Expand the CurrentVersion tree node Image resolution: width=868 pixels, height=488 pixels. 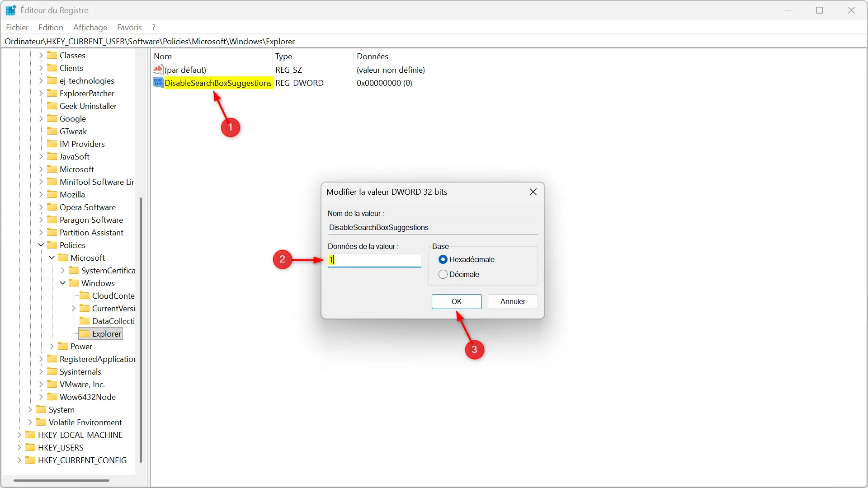pos(74,308)
